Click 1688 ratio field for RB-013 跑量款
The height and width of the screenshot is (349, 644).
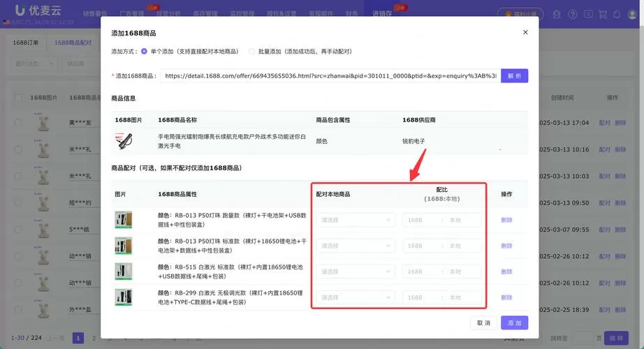click(x=421, y=220)
